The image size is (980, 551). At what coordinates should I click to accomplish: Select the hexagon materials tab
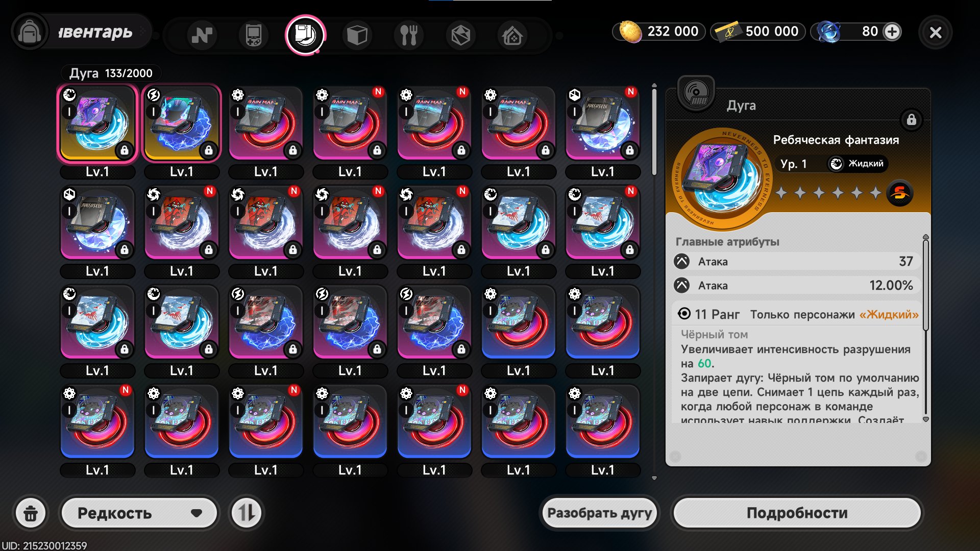click(460, 35)
